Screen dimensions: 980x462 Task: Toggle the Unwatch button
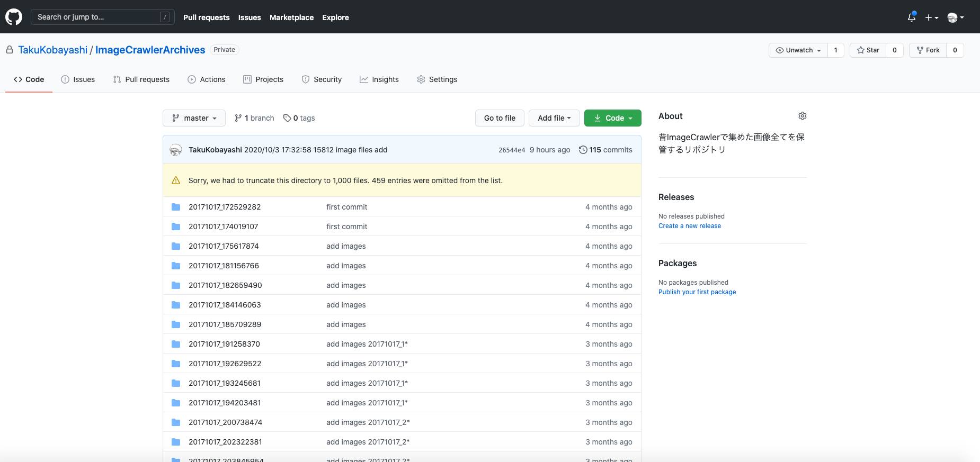[798, 50]
